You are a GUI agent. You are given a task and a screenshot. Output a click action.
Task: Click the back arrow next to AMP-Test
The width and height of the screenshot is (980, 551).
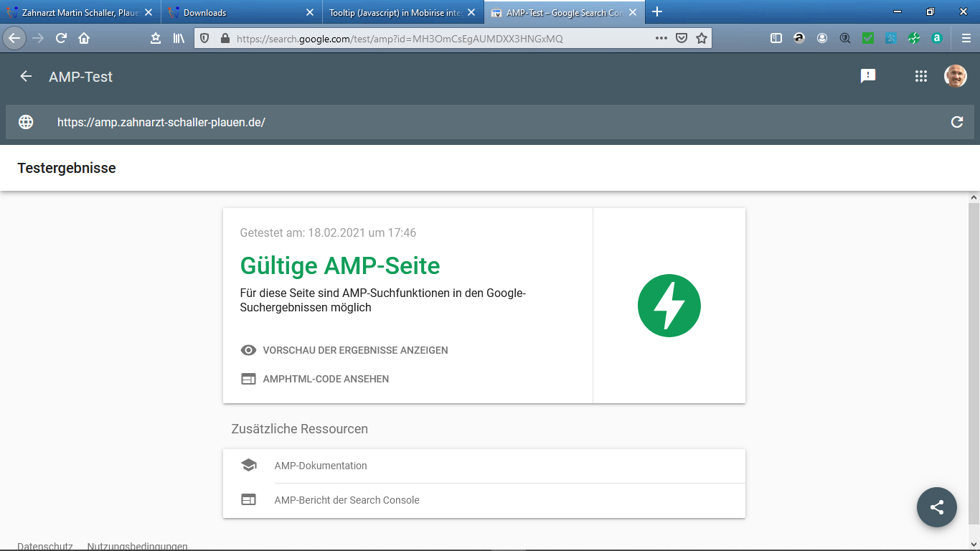pos(26,77)
